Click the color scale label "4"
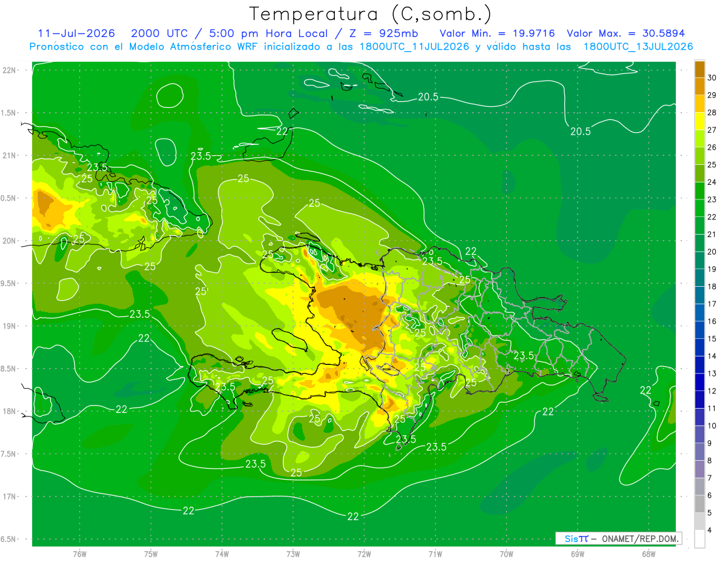The height and width of the screenshot is (562, 728). click(x=710, y=530)
